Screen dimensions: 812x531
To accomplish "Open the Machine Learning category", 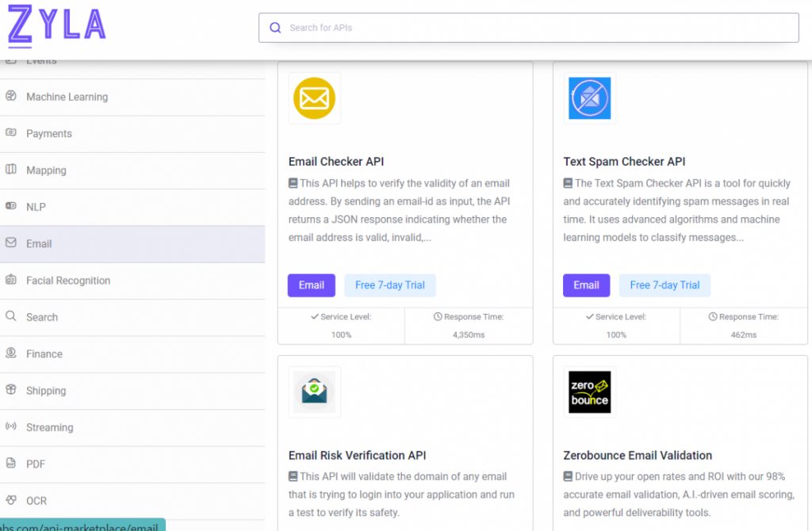I will point(132,97).
